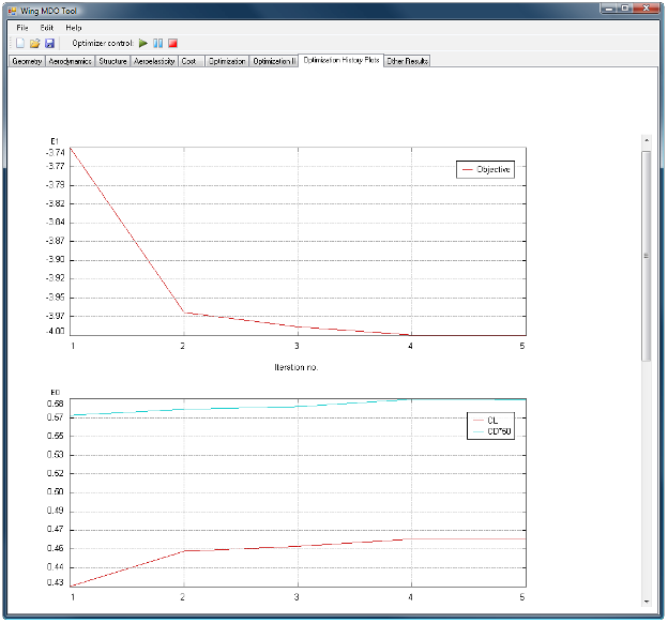Switch to the Cost tab
Viewport: 667px width, 623px height.
click(189, 61)
